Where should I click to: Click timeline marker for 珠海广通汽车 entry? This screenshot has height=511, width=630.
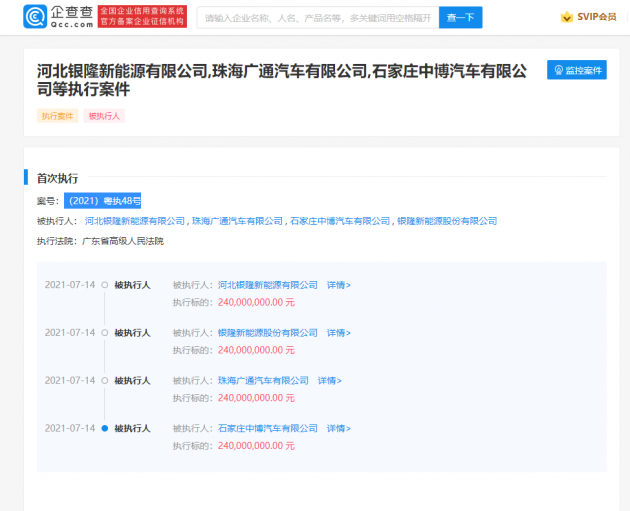tap(105, 381)
